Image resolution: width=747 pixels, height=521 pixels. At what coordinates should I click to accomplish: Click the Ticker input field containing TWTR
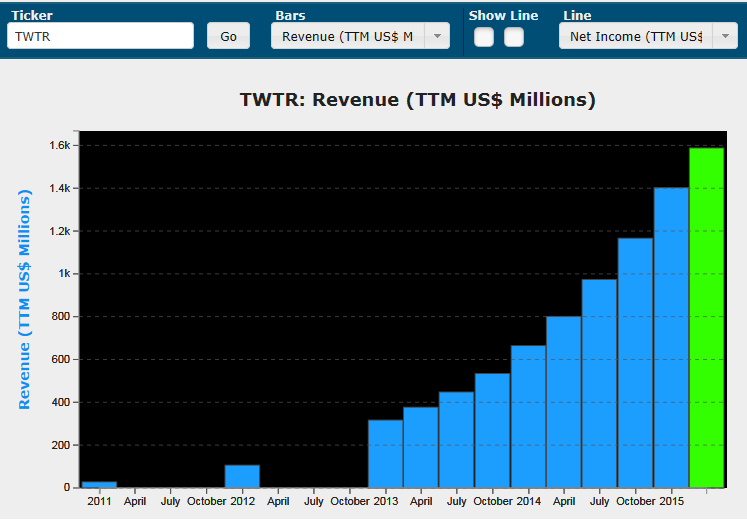coord(101,36)
